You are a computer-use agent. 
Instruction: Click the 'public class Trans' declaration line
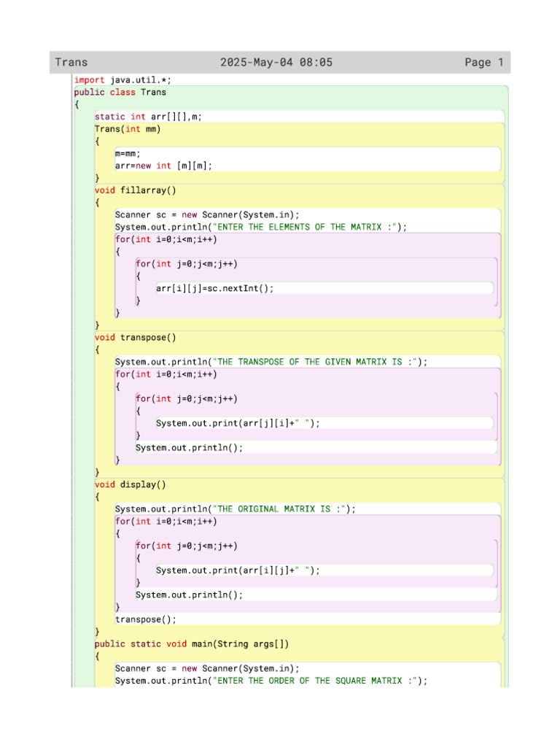click(x=120, y=93)
